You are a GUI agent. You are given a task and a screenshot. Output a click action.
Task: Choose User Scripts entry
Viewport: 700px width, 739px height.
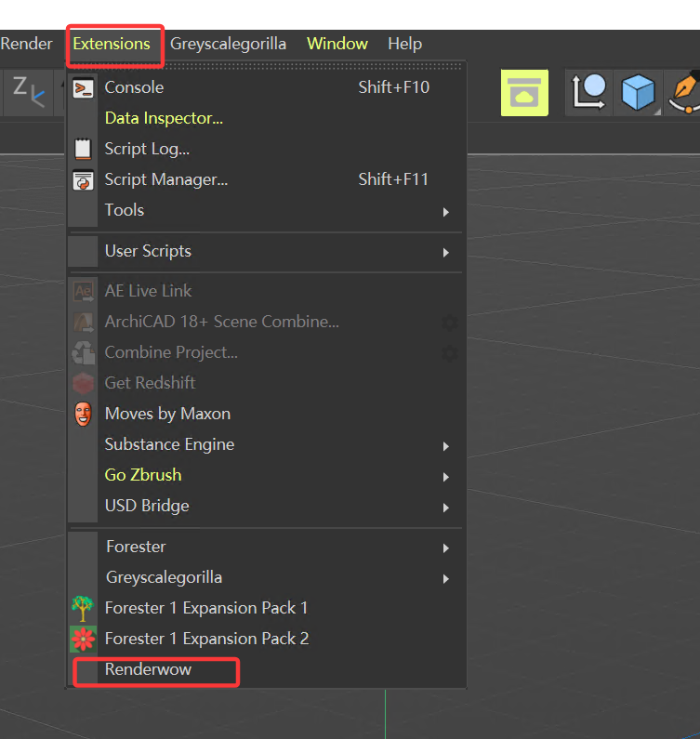tap(267, 251)
